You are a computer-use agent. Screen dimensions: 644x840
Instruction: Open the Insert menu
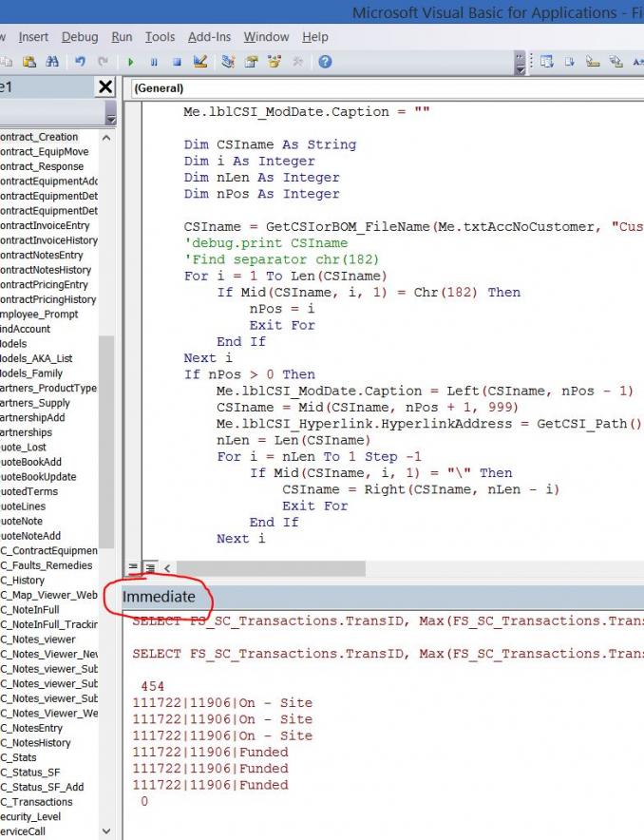click(x=33, y=37)
